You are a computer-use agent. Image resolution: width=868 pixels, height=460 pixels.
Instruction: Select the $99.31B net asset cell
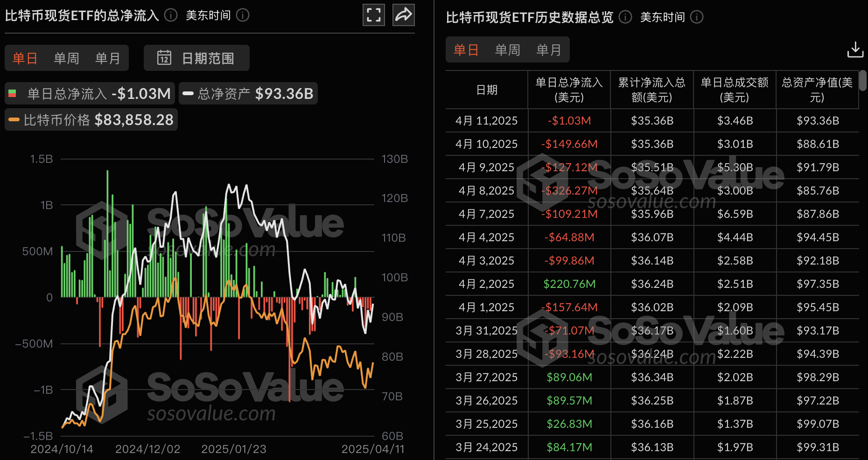point(818,447)
